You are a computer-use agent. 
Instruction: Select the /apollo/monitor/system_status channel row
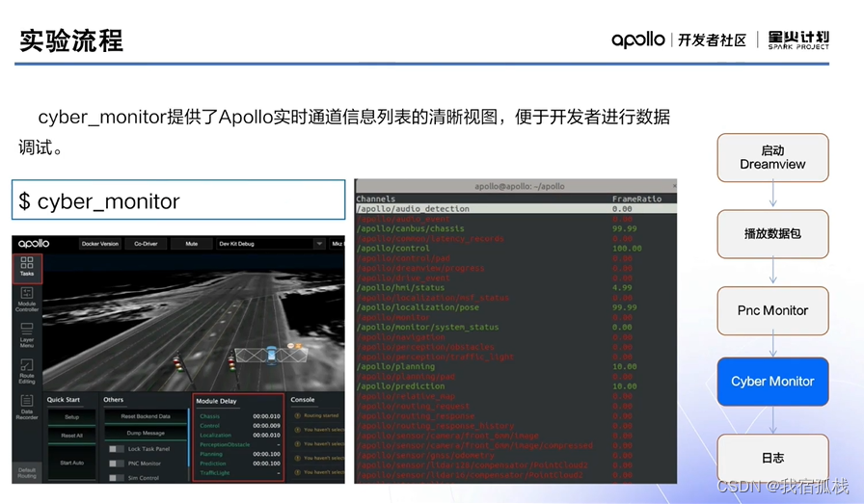point(516,328)
